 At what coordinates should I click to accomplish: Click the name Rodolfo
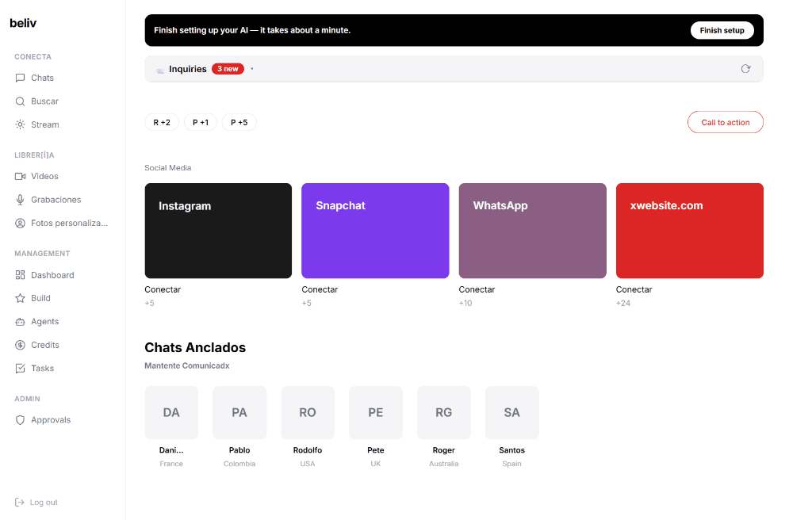308,450
